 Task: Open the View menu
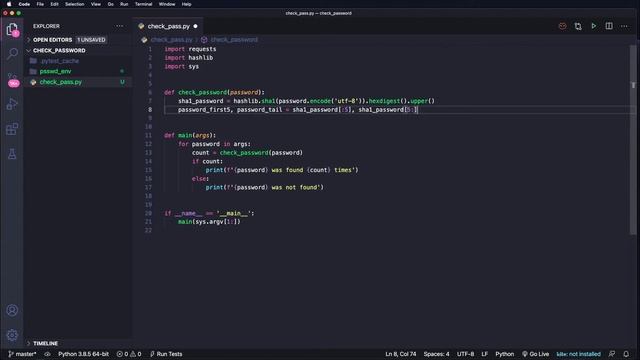pyautogui.click(x=96, y=4)
